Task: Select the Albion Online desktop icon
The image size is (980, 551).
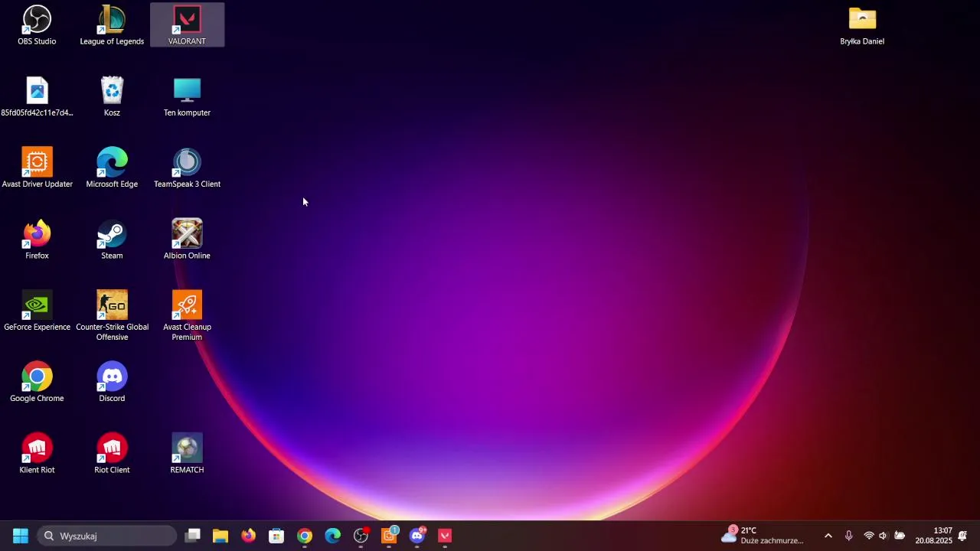Action: click(187, 240)
